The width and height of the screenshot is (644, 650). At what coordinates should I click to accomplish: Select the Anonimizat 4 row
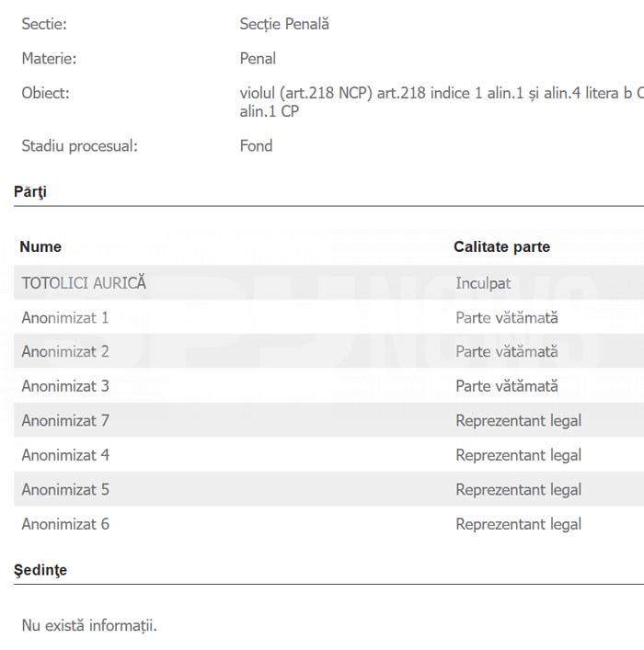328,454
